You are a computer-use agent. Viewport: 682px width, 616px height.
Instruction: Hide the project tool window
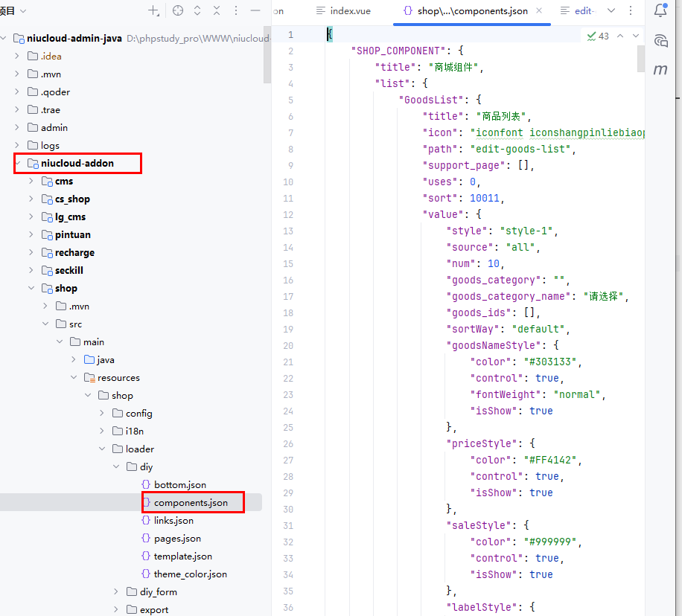coord(255,10)
